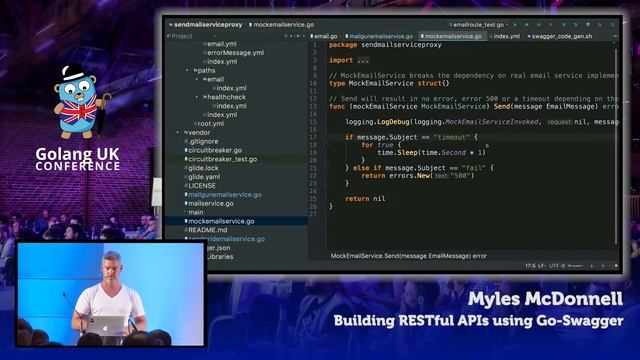Click the LF line separator in status bar
The width and height of the screenshot is (640, 360).
pos(541,266)
